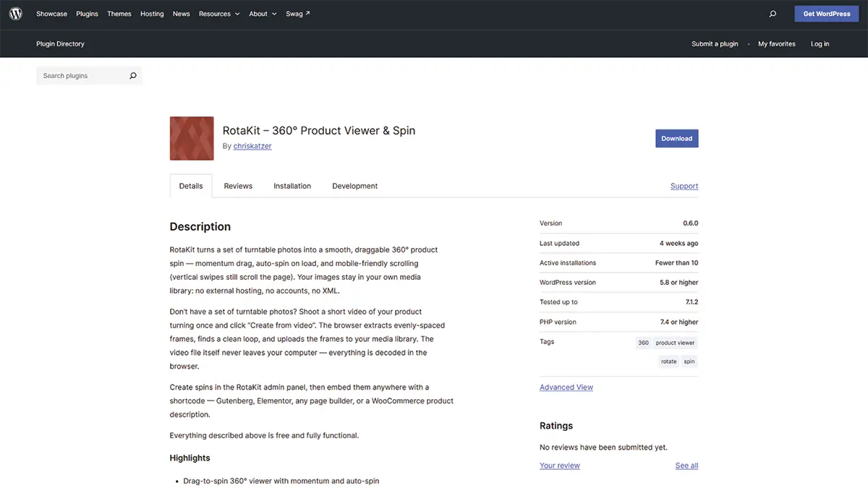This screenshot has width=868, height=488.
Task: Click Your review link
Action: [x=560, y=466]
